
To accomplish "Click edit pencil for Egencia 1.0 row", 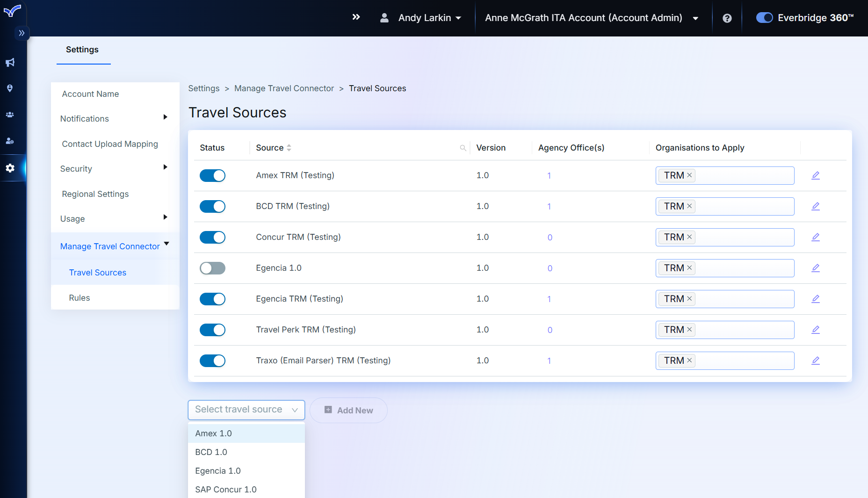I will point(815,268).
